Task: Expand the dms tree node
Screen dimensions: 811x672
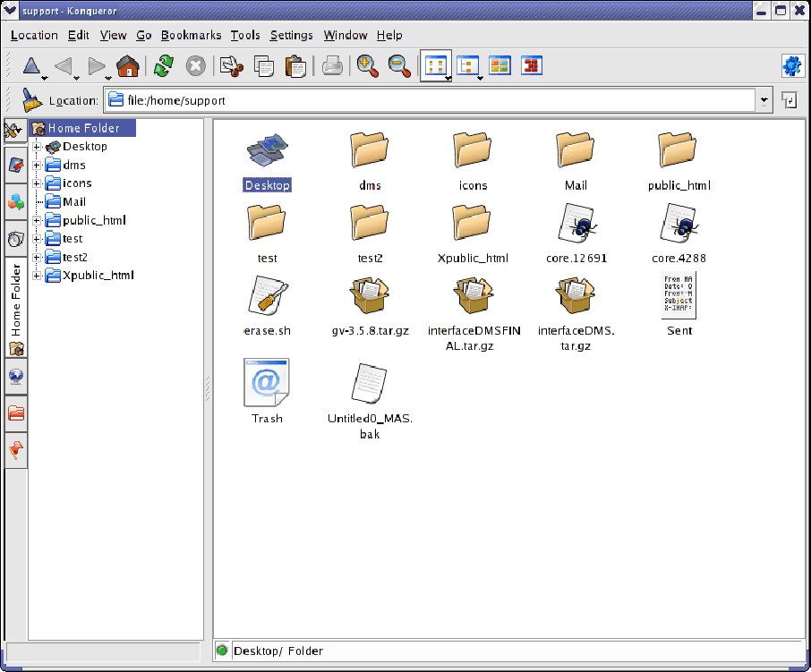Action: pos(37,166)
